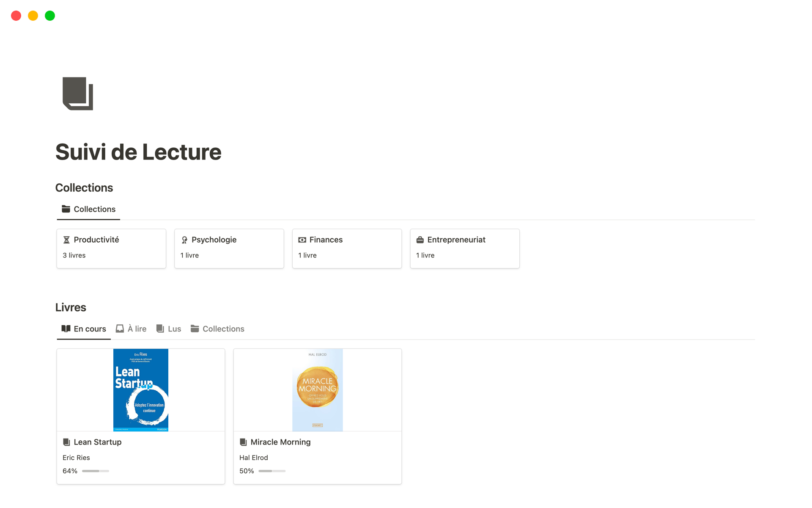
Task: Click the stacked books page icon
Action: (x=78, y=94)
